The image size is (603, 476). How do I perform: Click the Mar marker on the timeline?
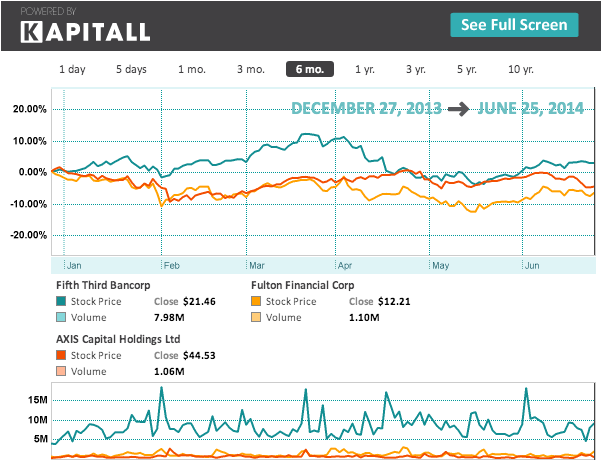pyautogui.click(x=257, y=265)
